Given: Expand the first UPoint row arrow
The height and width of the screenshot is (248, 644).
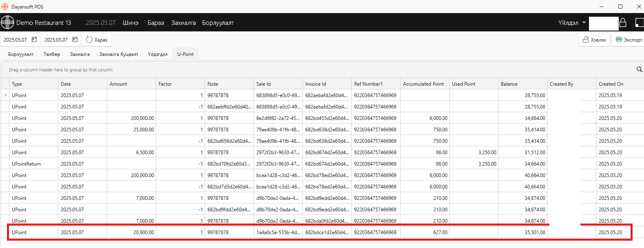Looking at the screenshot, I should click(5, 95).
